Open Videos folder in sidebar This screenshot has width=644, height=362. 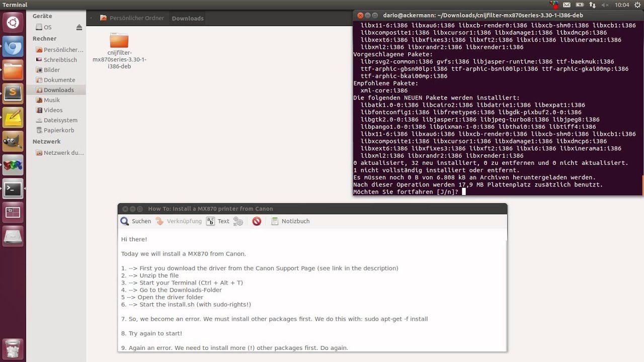click(x=49, y=110)
